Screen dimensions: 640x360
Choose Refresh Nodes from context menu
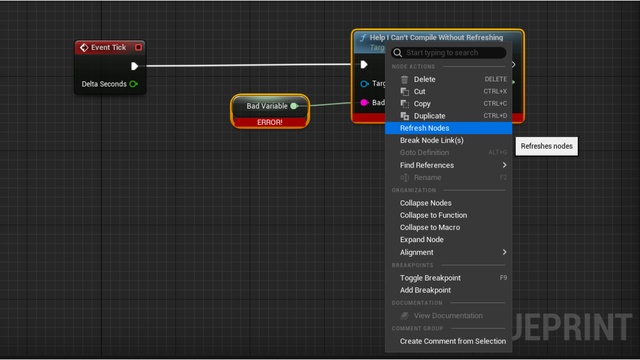pyautogui.click(x=449, y=128)
